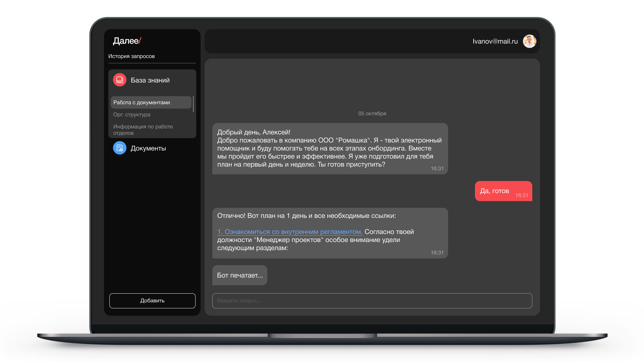644x362 pixels.
Task: Click the Добрый день, Алексей! greeting message
Action: [330, 148]
